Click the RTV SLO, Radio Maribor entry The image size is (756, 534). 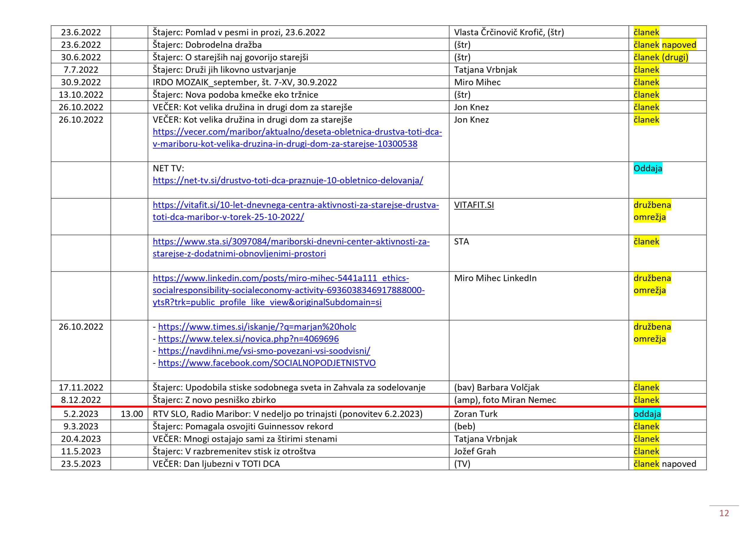[287, 414]
